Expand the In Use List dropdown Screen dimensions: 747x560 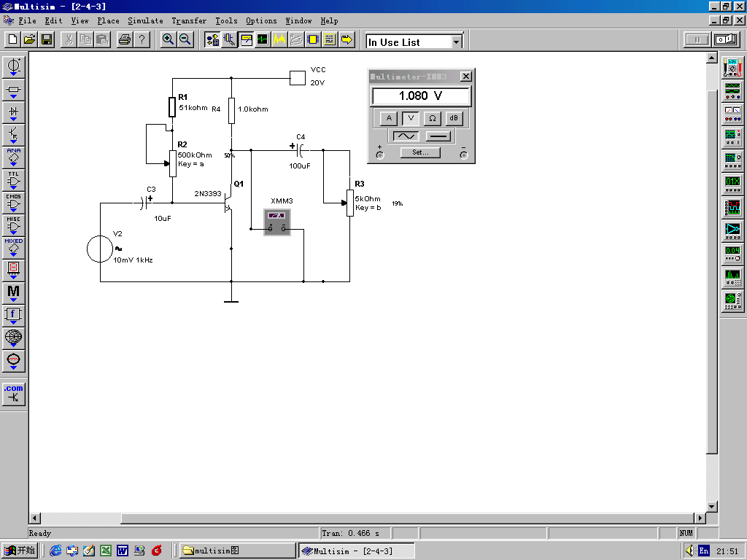point(457,42)
